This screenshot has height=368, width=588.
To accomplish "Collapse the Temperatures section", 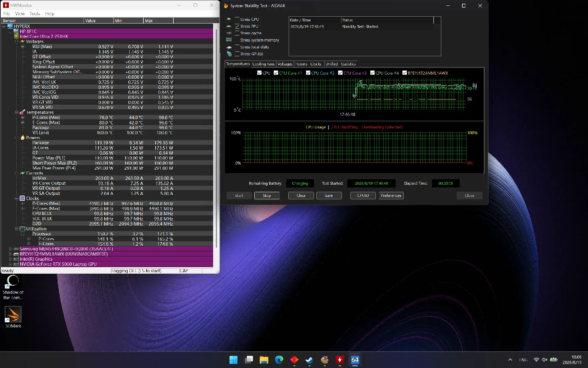I will (16, 112).
